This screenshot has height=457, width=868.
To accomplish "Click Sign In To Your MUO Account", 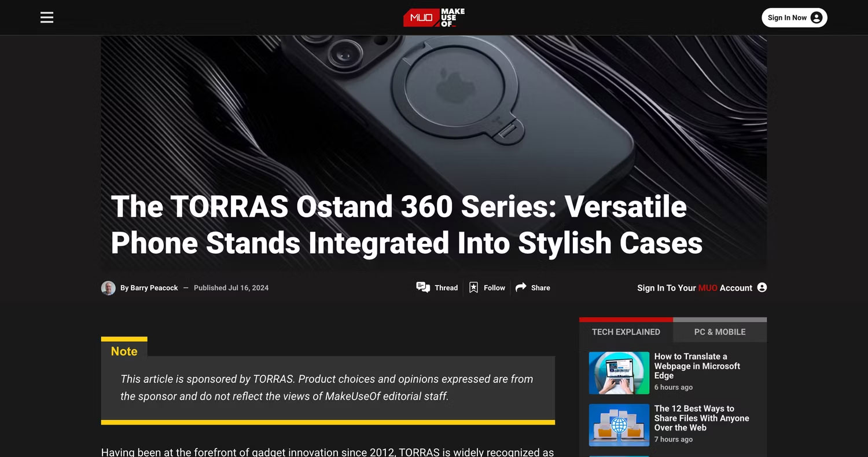I will 702,288.
